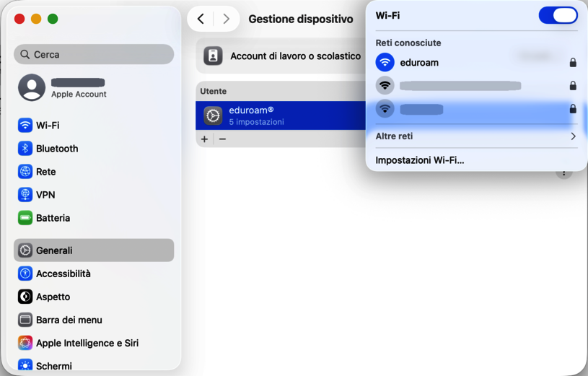Select Generali in the sidebar

coord(94,250)
